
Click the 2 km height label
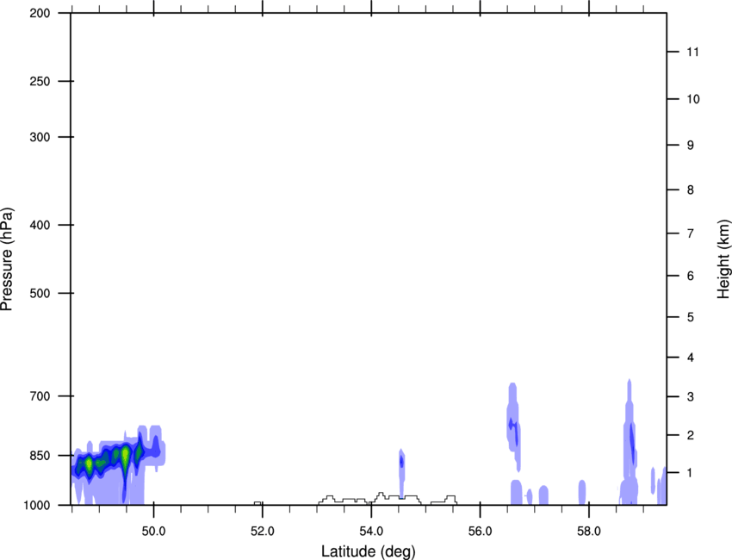[x=691, y=435]
